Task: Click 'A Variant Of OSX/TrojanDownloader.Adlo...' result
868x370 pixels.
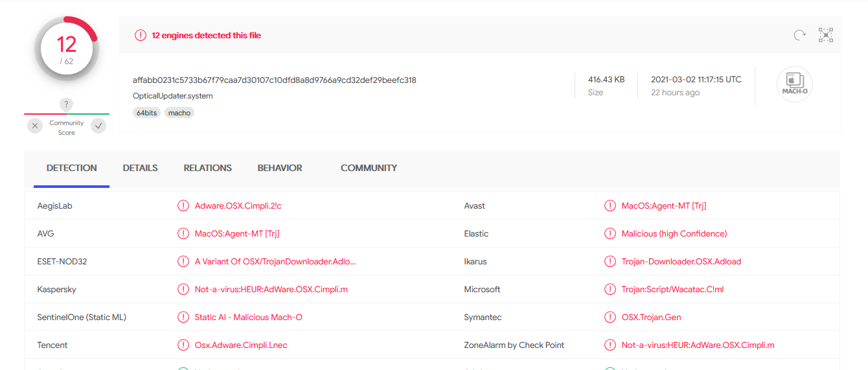Action: (x=275, y=262)
